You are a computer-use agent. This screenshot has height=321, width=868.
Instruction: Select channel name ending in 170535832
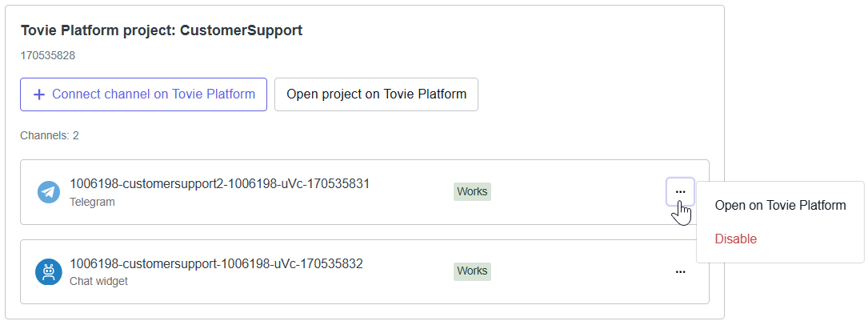(x=216, y=263)
